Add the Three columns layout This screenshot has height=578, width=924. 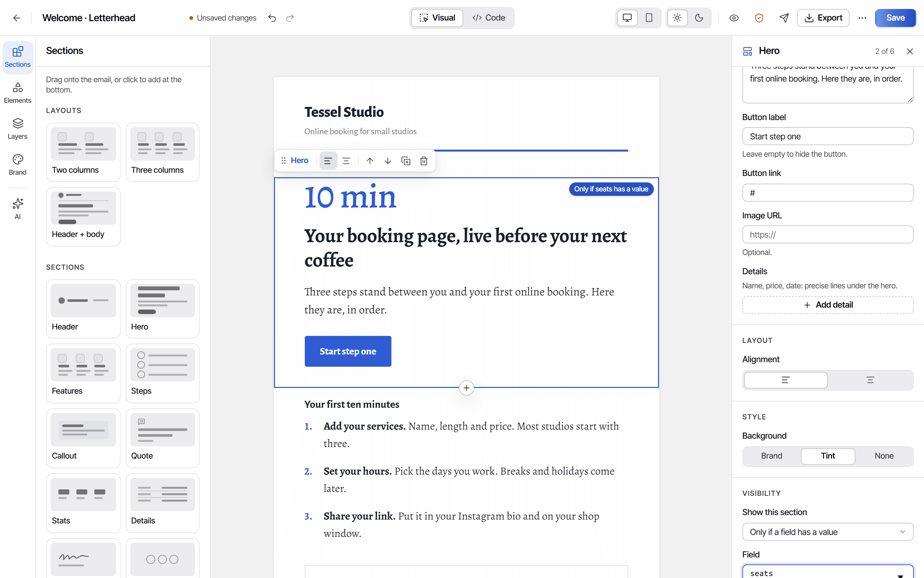tap(163, 152)
